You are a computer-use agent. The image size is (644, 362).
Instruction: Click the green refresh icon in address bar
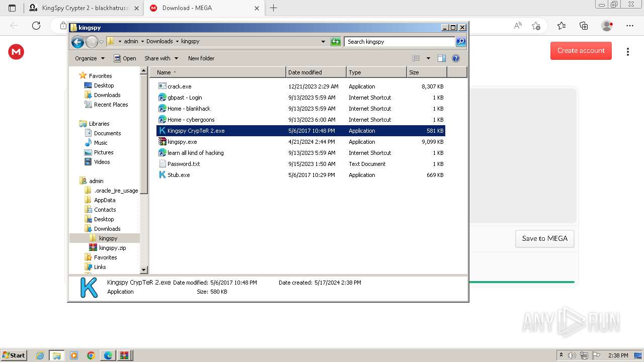pos(336,42)
